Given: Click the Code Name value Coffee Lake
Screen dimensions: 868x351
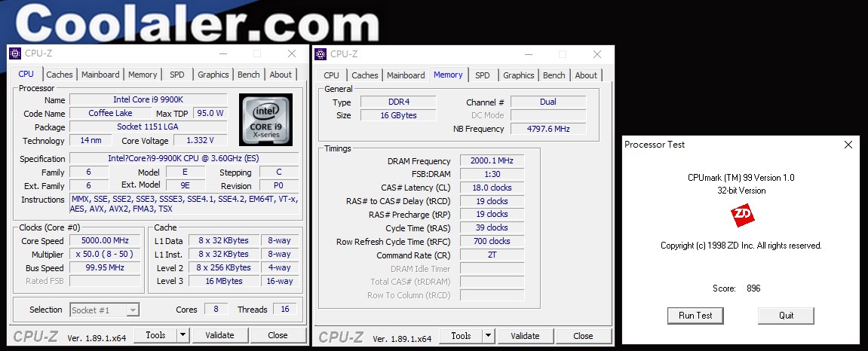Looking at the screenshot, I should tap(110, 113).
